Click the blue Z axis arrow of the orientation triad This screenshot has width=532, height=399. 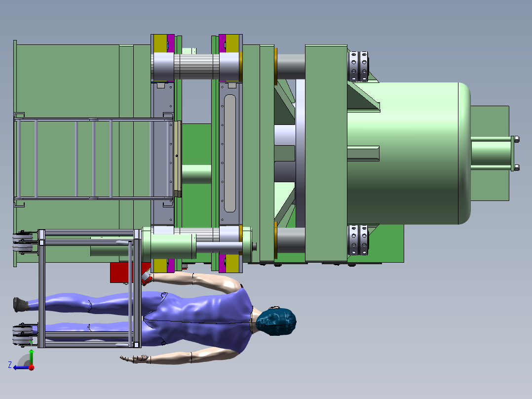coord(20,367)
